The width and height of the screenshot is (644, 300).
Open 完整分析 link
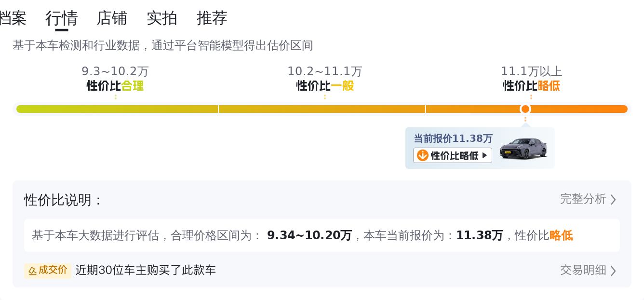click(x=583, y=199)
